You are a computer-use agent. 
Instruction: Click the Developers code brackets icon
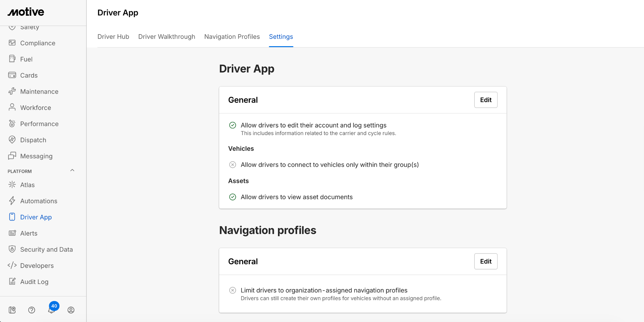pyautogui.click(x=12, y=265)
